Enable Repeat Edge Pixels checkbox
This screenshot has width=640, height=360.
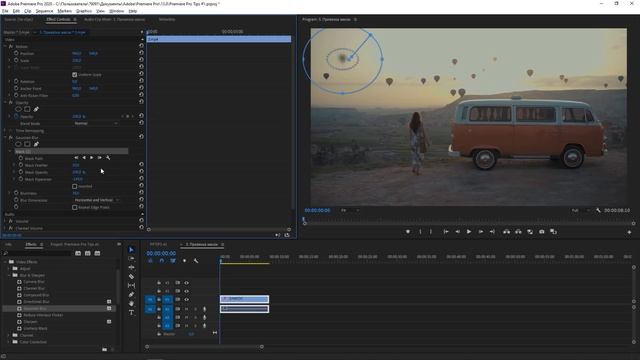coord(74,207)
